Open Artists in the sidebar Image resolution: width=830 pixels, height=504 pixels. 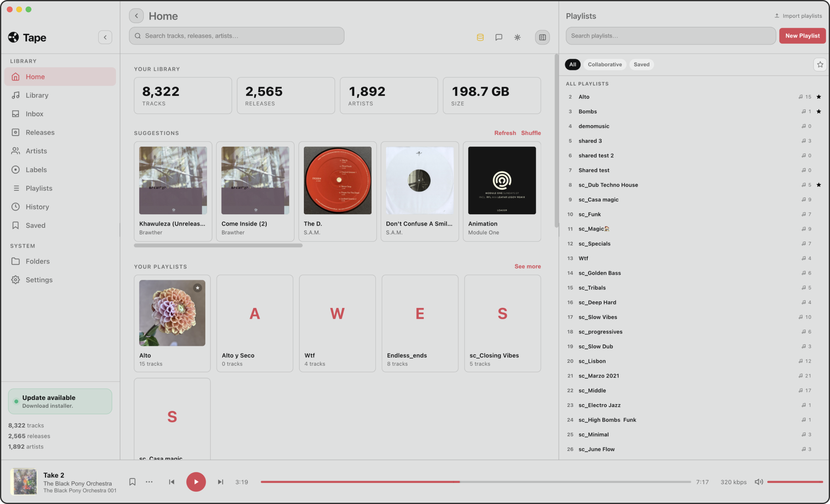[60, 151]
